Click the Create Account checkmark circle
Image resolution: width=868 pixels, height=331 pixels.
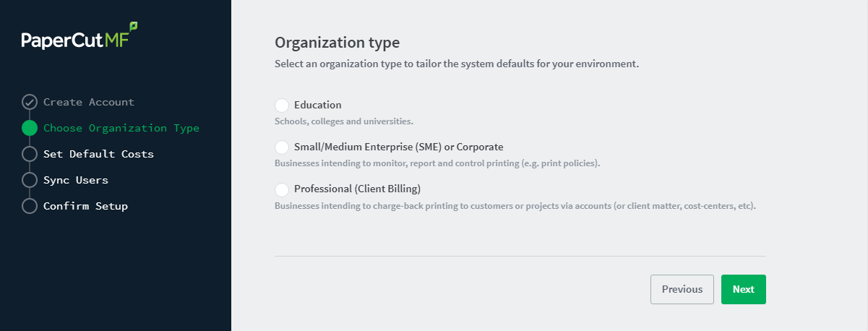point(30,102)
